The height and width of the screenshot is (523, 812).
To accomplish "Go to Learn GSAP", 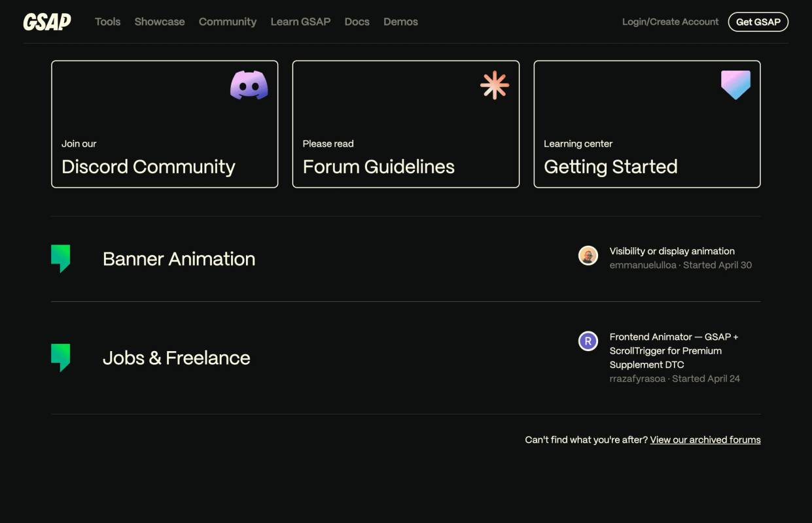I will pyautogui.click(x=300, y=22).
